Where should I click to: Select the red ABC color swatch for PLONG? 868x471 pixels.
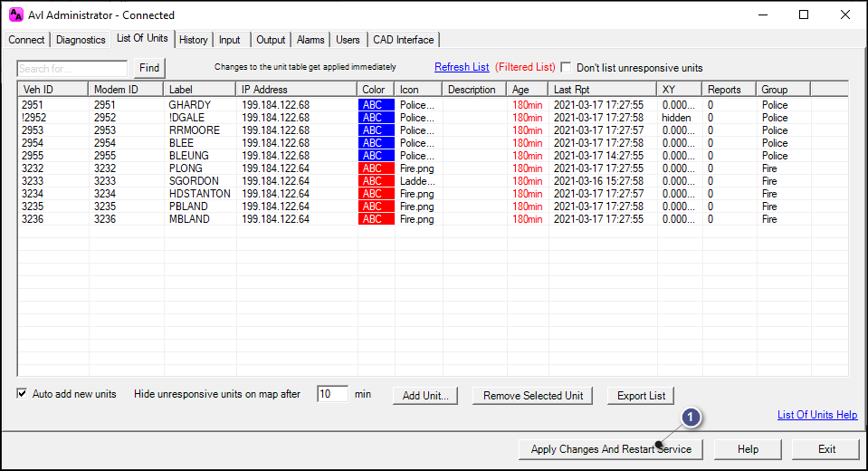click(x=376, y=168)
